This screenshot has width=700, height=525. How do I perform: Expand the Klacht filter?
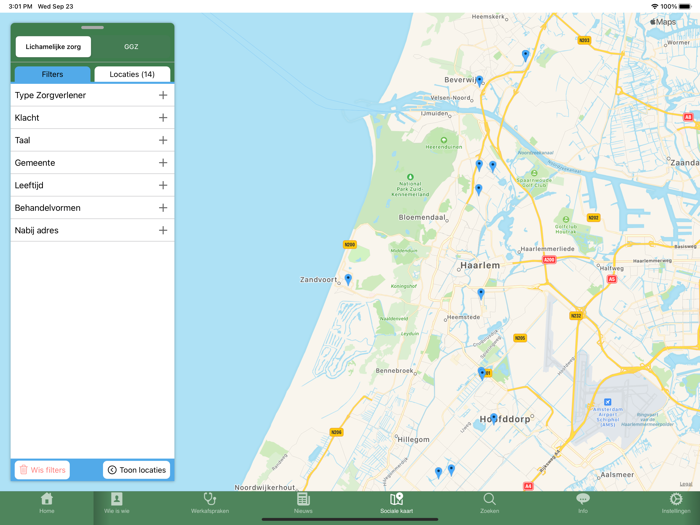click(x=92, y=117)
